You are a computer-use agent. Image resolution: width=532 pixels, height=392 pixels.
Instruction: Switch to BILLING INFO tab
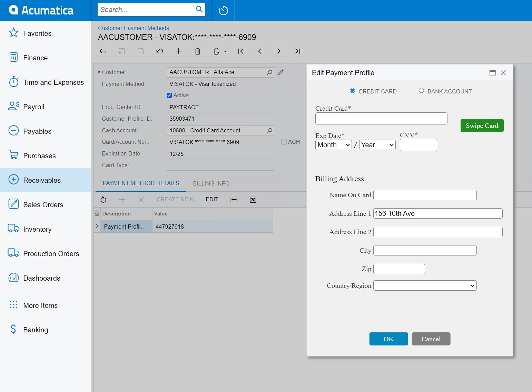[211, 183]
